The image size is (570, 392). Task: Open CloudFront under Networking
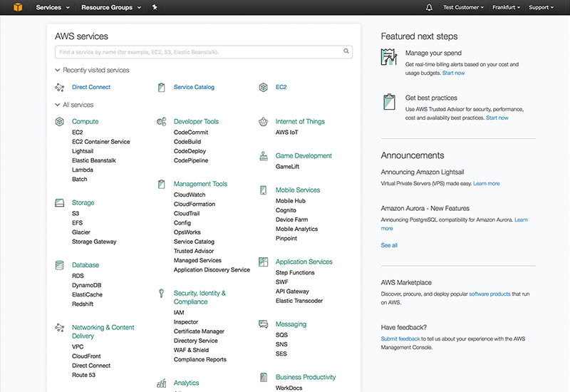click(86, 356)
